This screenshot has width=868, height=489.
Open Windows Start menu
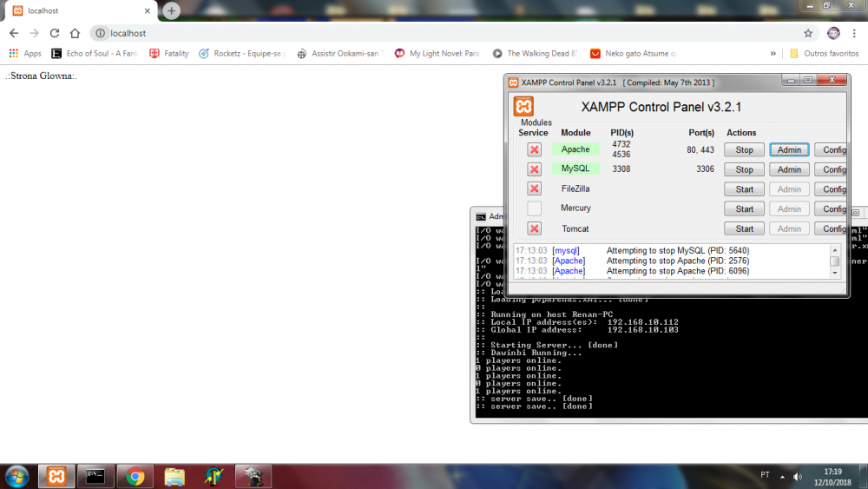pos(17,476)
